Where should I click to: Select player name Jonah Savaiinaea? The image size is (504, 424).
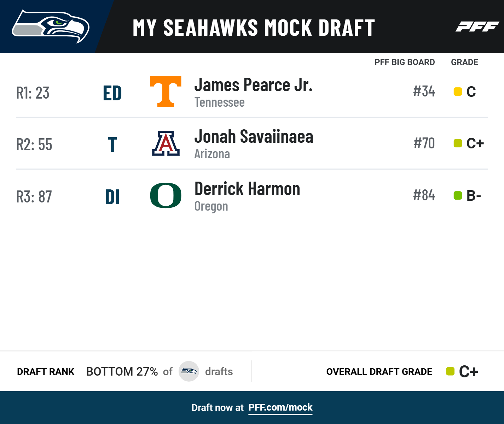(x=254, y=137)
